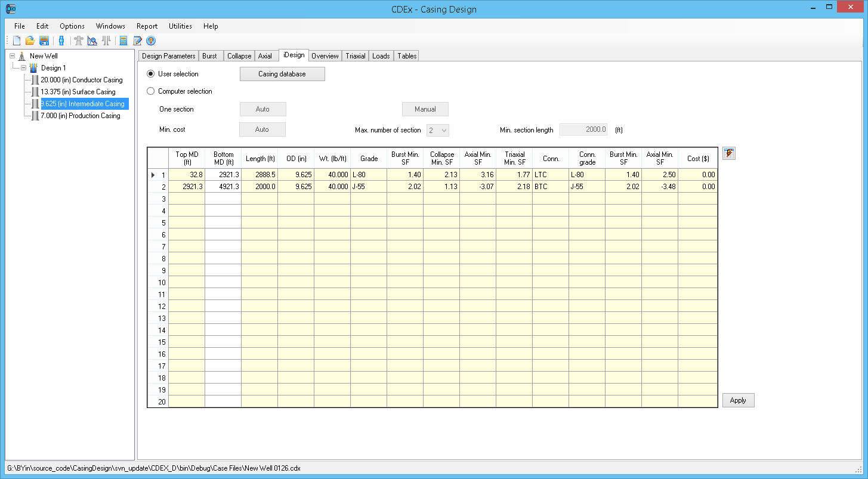Viewport: 868px width, 479px height.
Task: Select 7.000 (in) Production Casing in tree
Action: 80,116
